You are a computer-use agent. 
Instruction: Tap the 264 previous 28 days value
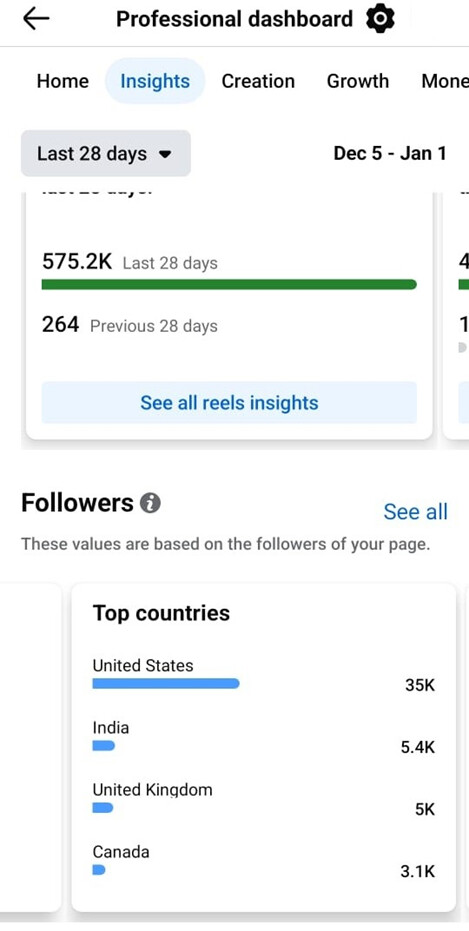(x=60, y=324)
